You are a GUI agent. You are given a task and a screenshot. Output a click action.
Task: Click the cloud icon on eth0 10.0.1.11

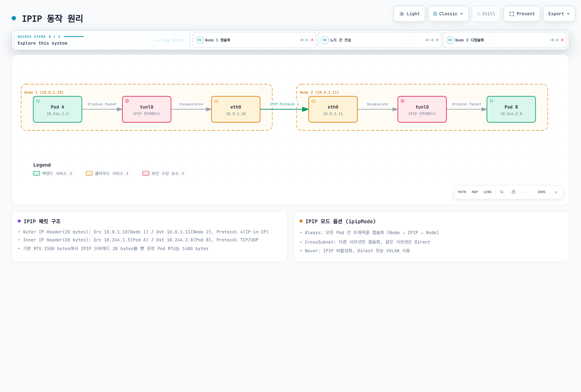pos(313,101)
